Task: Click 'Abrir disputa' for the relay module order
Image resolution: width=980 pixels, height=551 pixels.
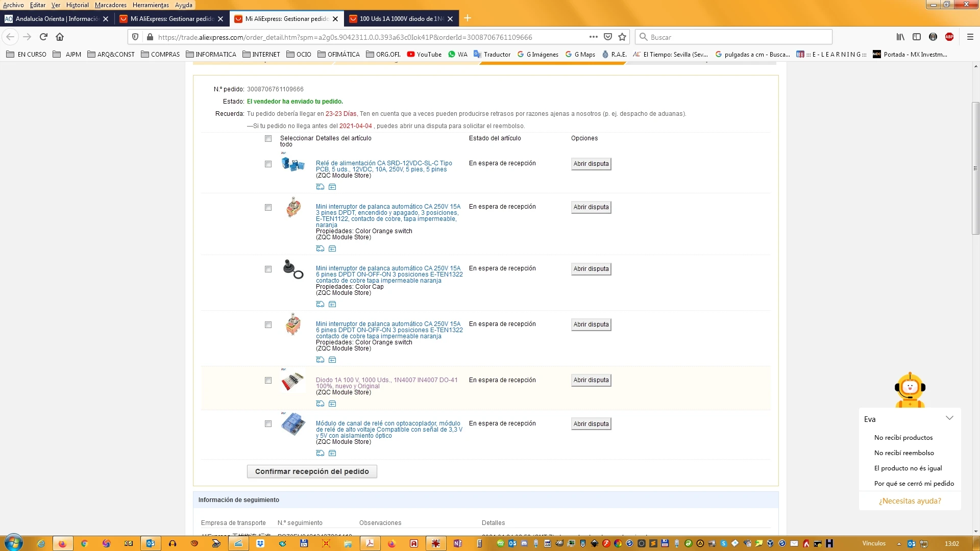Action: pyautogui.click(x=591, y=424)
